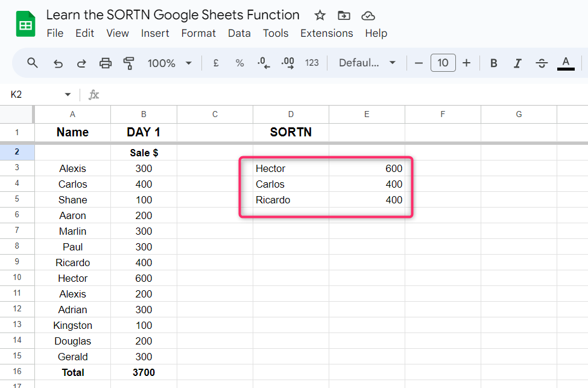Select row 10 header
Viewport: 588px width, 388px height.
pos(17,278)
